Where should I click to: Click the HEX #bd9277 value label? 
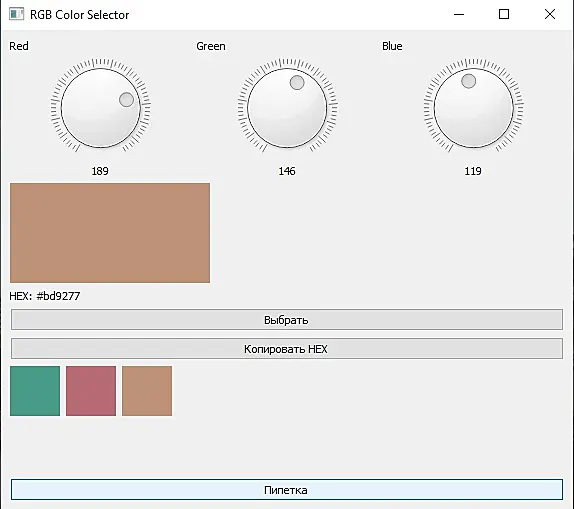(x=45, y=296)
